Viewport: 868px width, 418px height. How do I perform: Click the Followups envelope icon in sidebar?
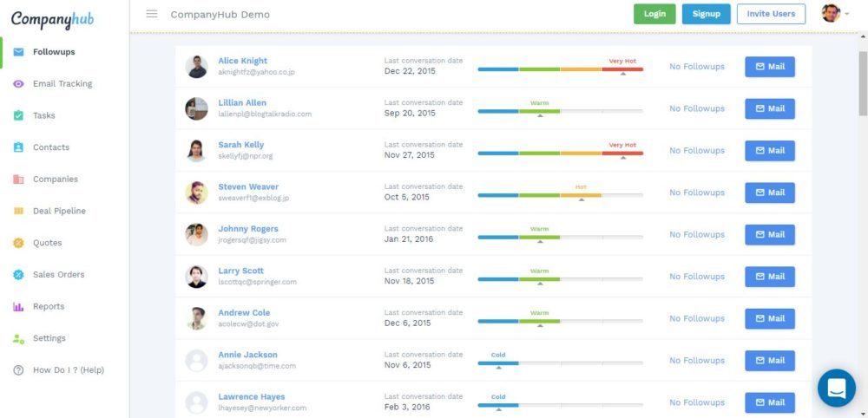click(x=18, y=52)
